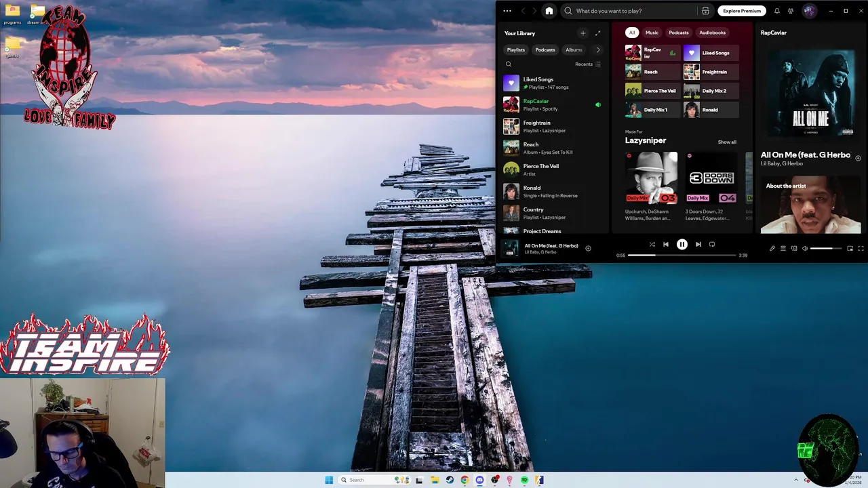This screenshot has height=488, width=868.
Task: Add current song to Liked Songs
Action: [588, 249]
